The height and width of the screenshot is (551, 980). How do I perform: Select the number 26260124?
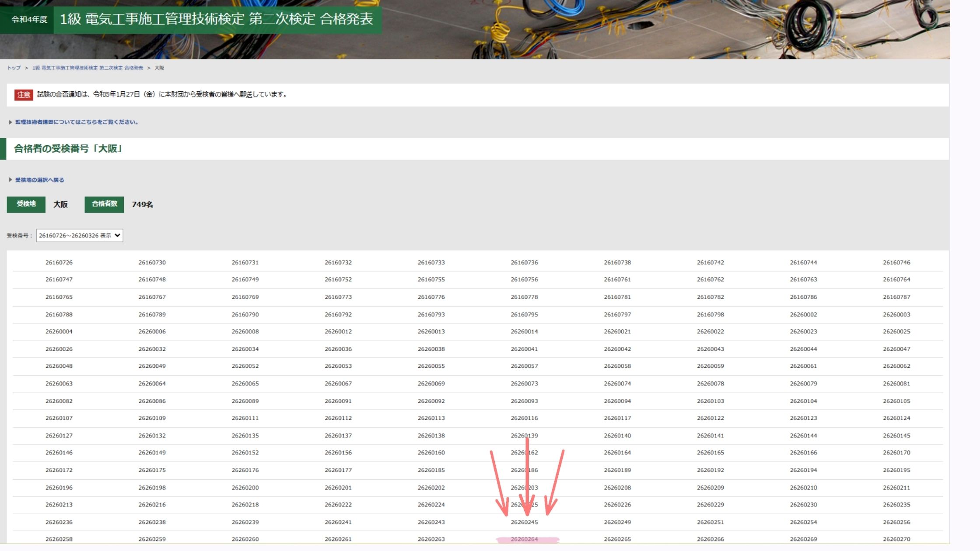896,418
